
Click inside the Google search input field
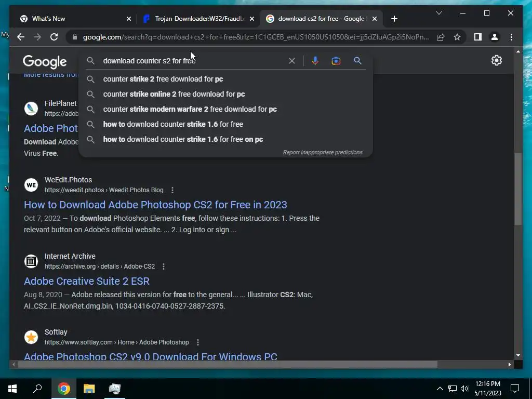[193, 61]
